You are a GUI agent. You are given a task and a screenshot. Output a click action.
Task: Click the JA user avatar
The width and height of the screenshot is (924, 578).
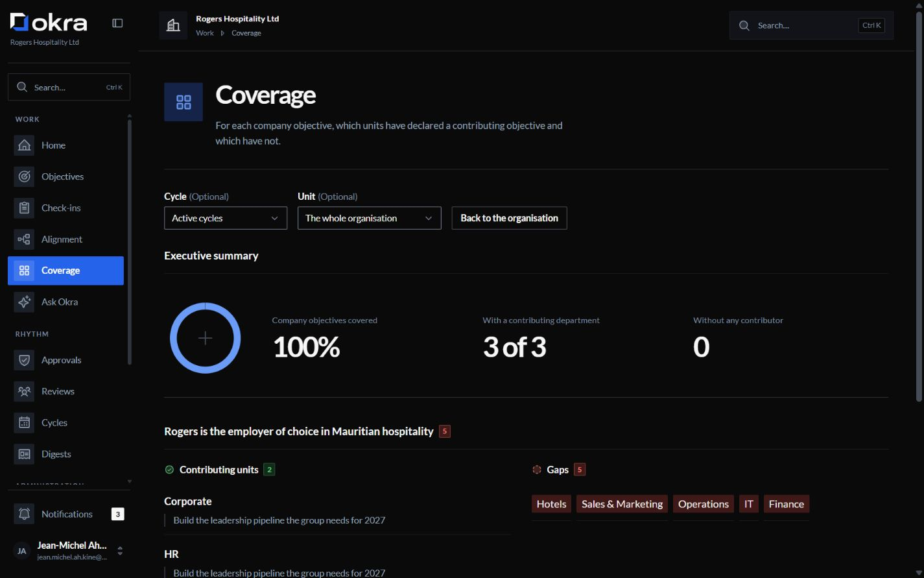(x=21, y=551)
